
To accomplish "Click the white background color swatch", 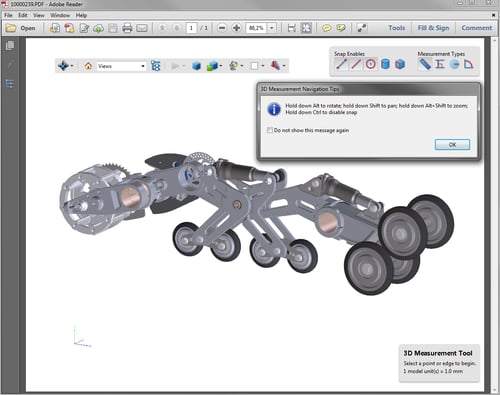I will pos(254,66).
